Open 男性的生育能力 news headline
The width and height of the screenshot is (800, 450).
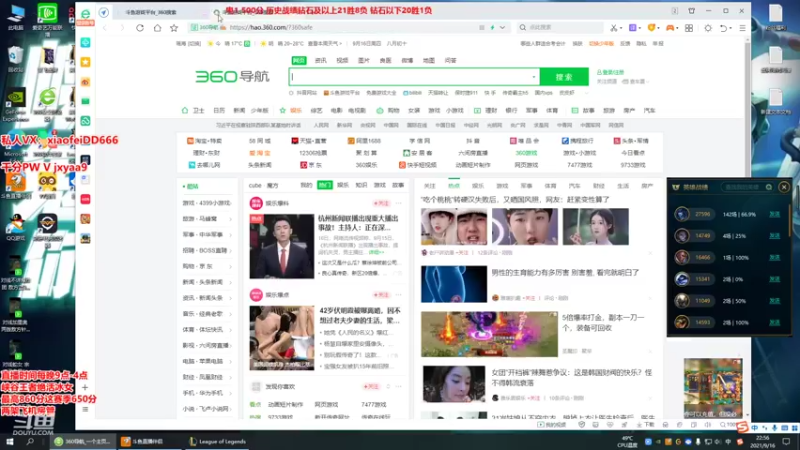tap(565, 273)
